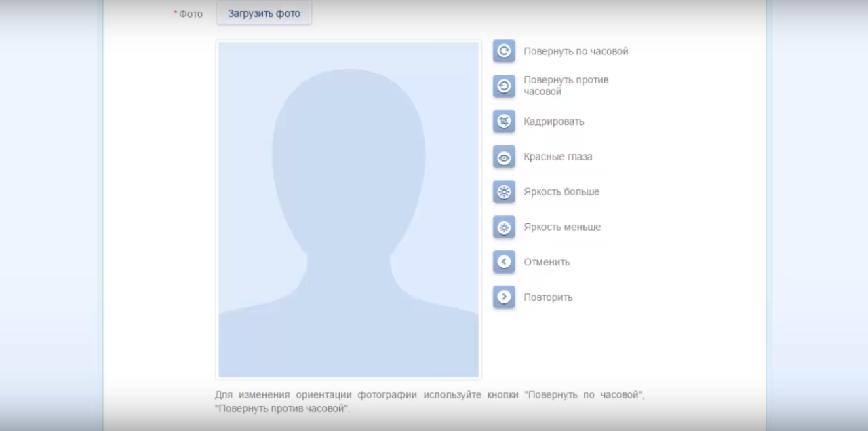Click the Повернуть против часовой label
This screenshot has height=431, width=868.
[x=566, y=86]
